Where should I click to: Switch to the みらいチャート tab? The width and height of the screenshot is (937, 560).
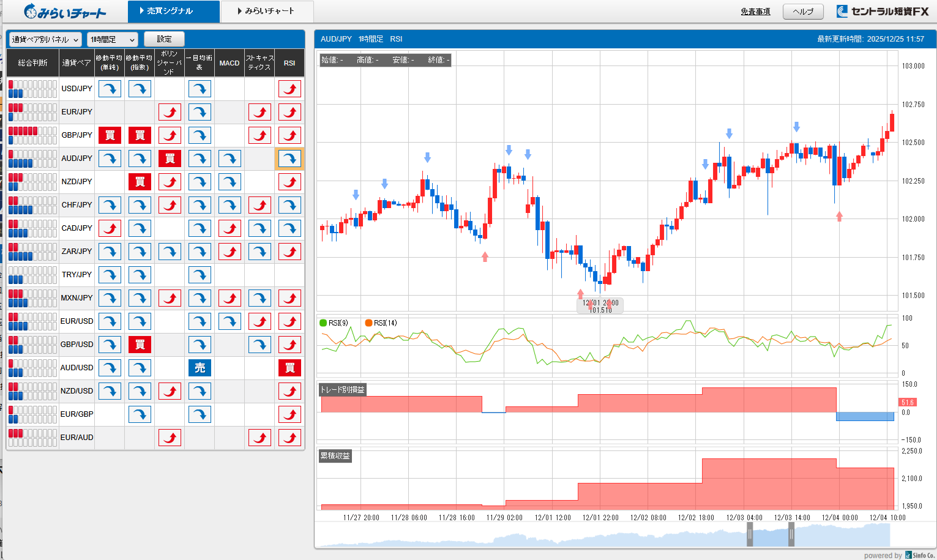267,11
